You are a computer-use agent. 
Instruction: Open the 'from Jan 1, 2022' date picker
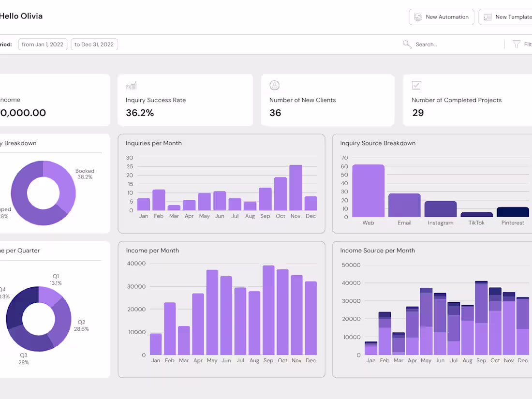tap(43, 44)
